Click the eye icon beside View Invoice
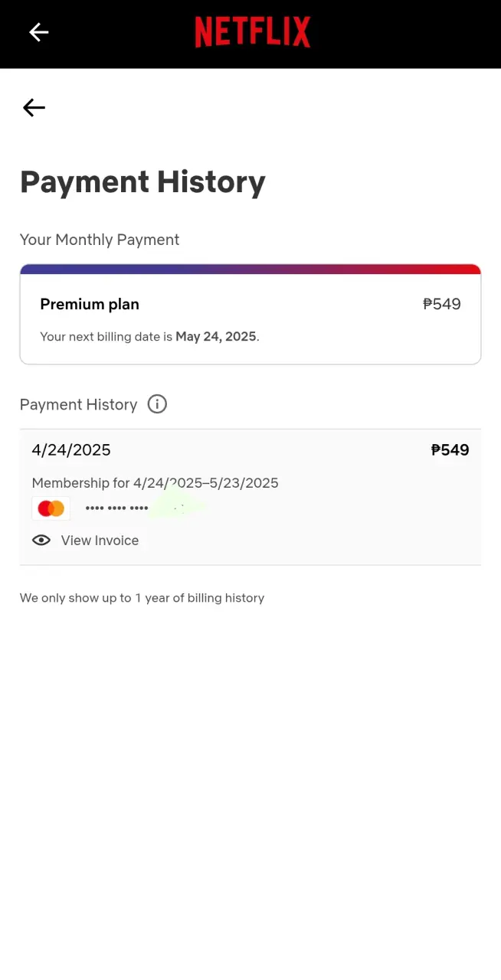The width and height of the screenshot is (501, 980). 41,541
